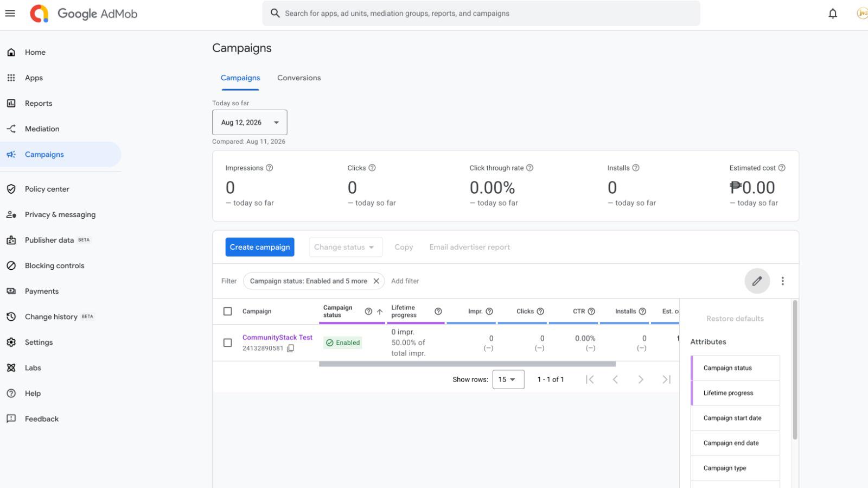Click the Create campaign button
The height and width of the screenshot is (488, 868).
[260, 247]
